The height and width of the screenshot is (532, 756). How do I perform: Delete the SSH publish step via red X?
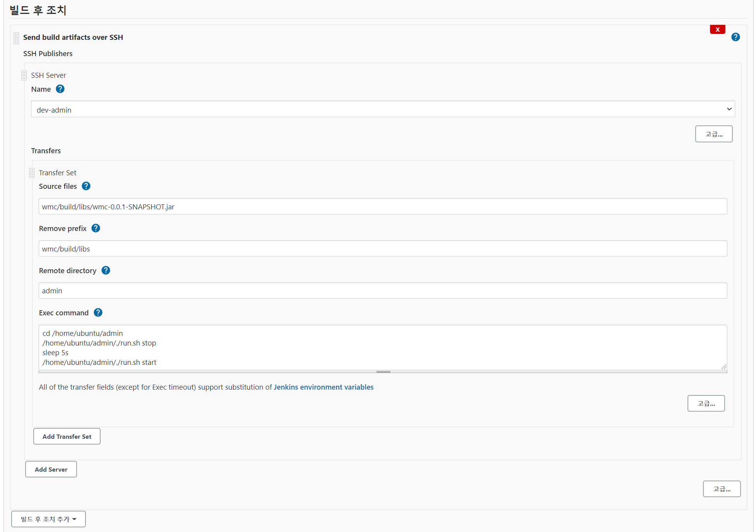(717, 29)
